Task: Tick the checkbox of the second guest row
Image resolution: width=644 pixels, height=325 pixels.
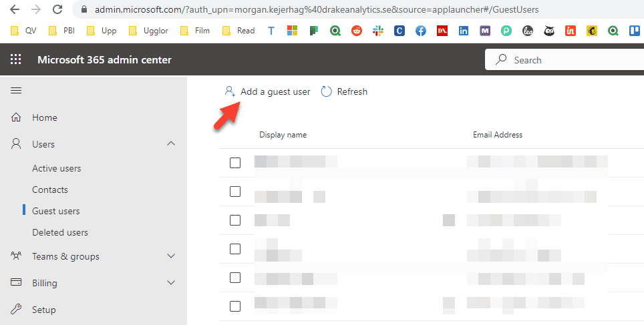Action: (x=235, y=192)
